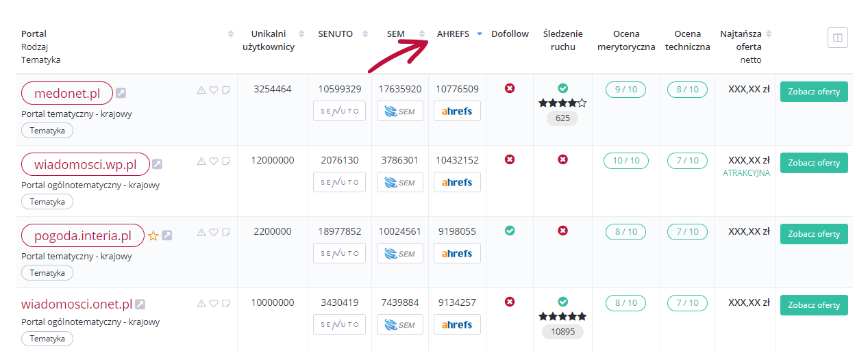Click the blue AHREFS sort arrow
Viewport: 868px width, 351px height.
480,34
